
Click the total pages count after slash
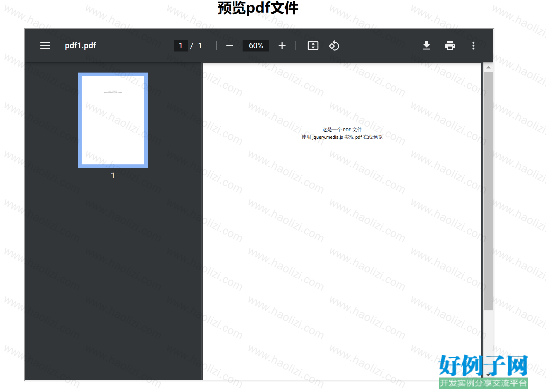(200, 46)
